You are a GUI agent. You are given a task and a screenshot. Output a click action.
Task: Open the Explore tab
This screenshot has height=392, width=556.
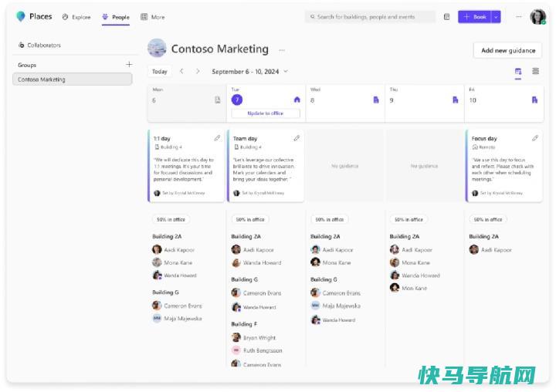coord(76,17)
